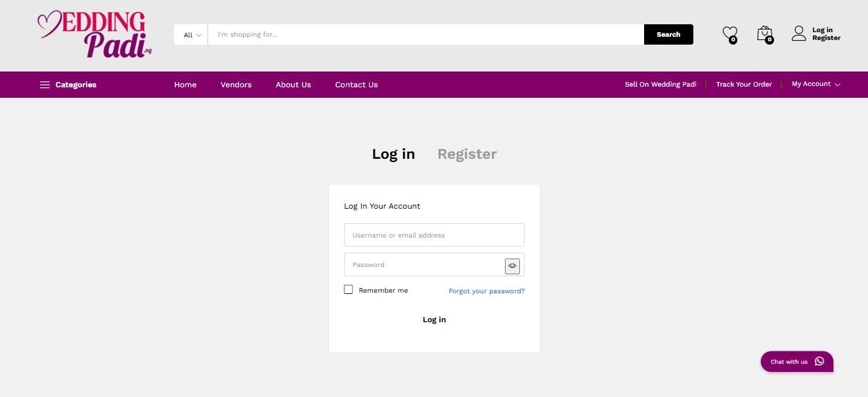Open the Track Your Order link
The width and height of the screenshot is (868, 397).
(744, 85)
